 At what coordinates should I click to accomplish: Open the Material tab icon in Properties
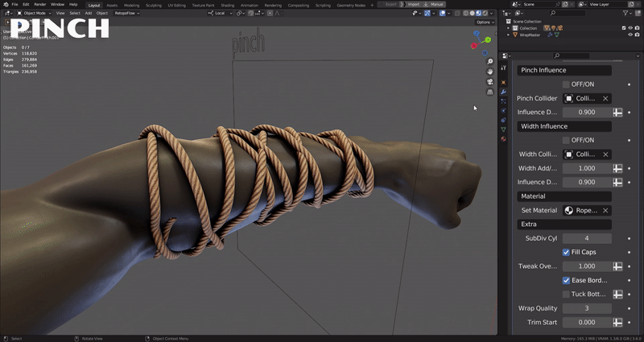[x=504, y=138]
